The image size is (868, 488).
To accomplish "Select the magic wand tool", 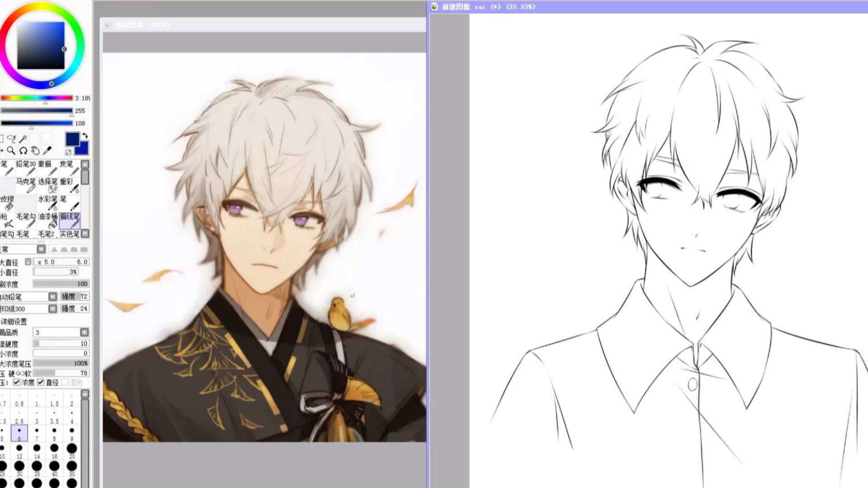I will 23,139.
